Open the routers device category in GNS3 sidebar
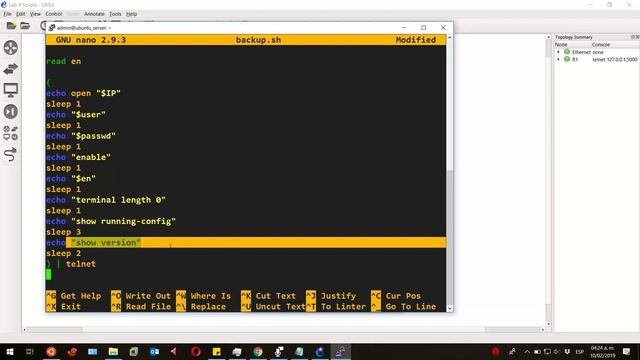 pos(11,47)
